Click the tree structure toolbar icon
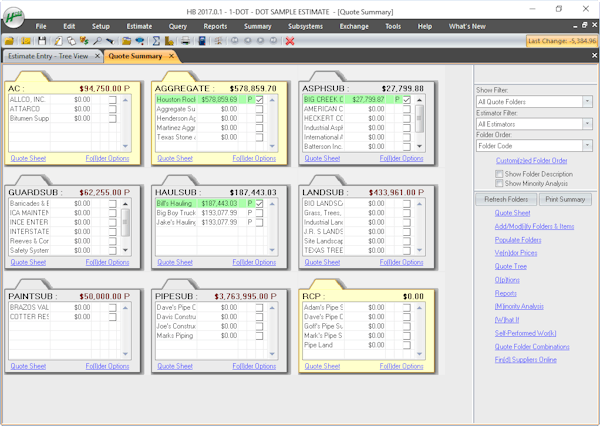This screenshot has height=426, width=600. point(218,41)
